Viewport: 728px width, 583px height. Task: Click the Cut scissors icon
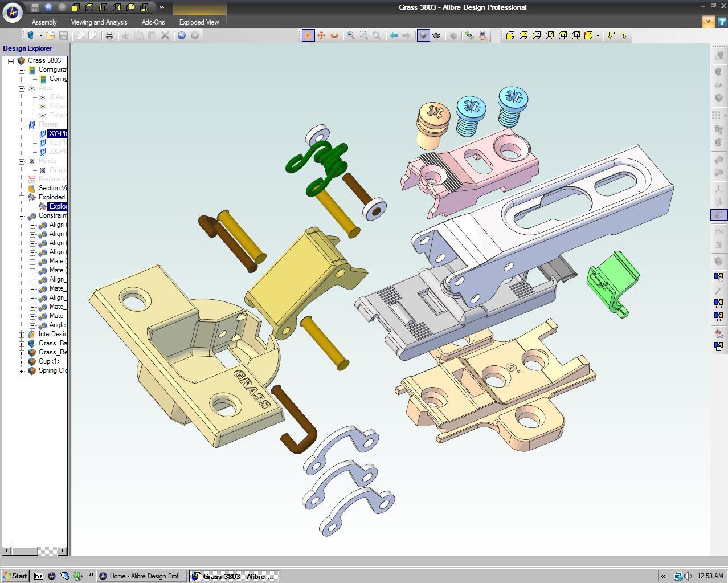tap(126, 35)
